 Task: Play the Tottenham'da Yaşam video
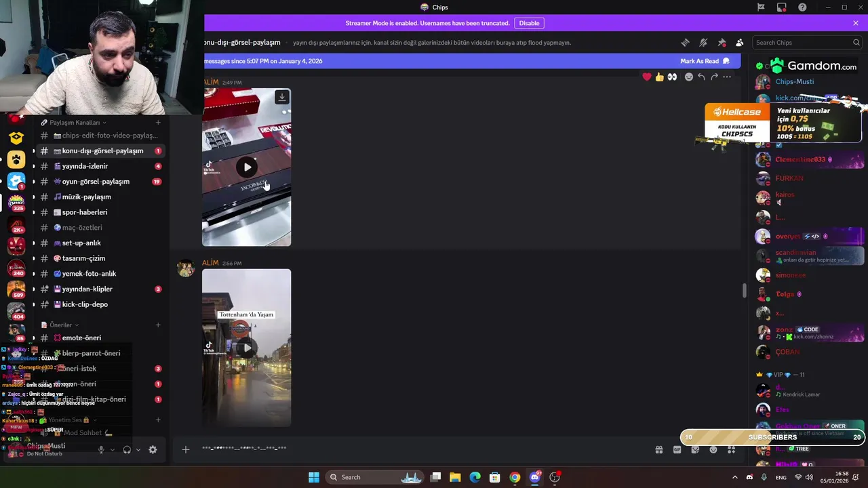[x=247, y=348]
